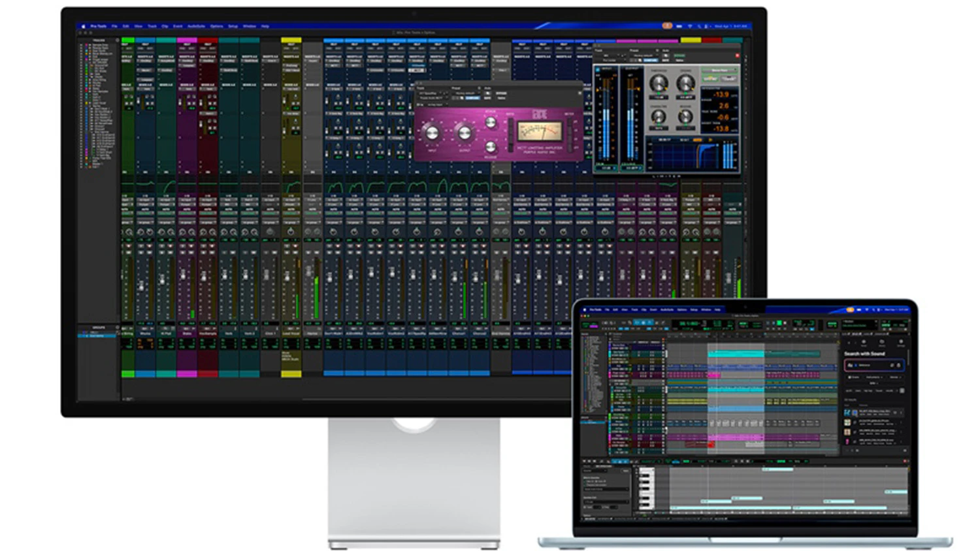Click the first search result thumbnail on the laptop

click(848, 413)
